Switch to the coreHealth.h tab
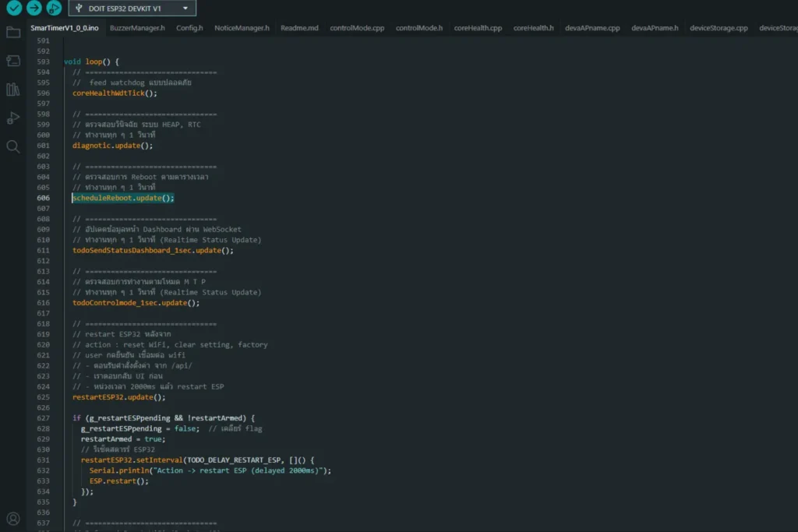This screenshot has width=798, height=532. [x=534, y=28]
